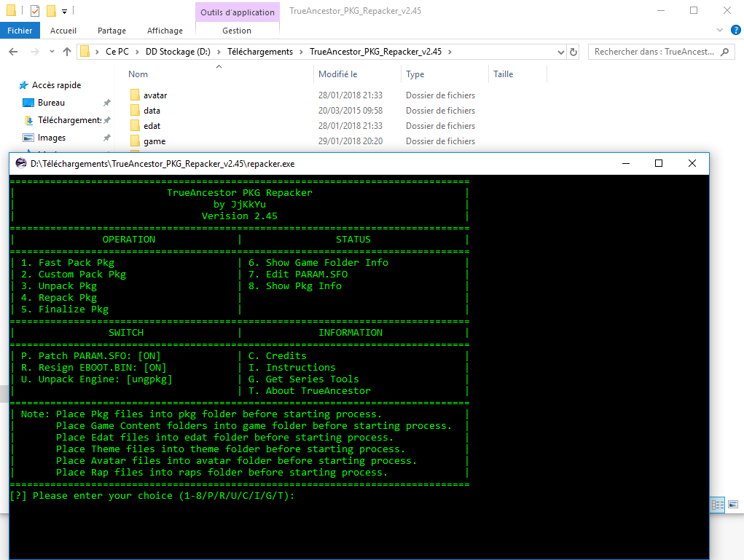Go up one folder level with the up arrow
Screen dimensions: 744x560
pyautogui.click(x=67, y=52)
